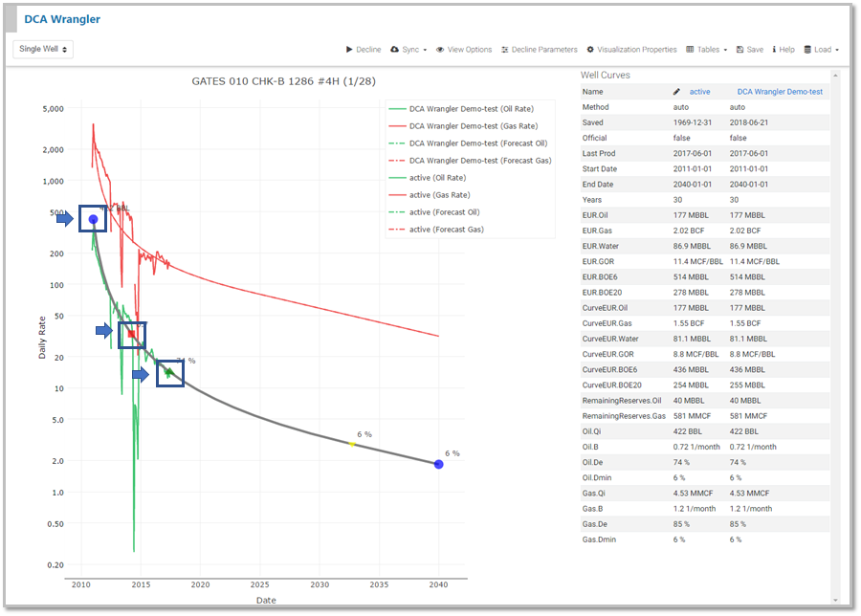Click the EUR.Oil row label

595,215
